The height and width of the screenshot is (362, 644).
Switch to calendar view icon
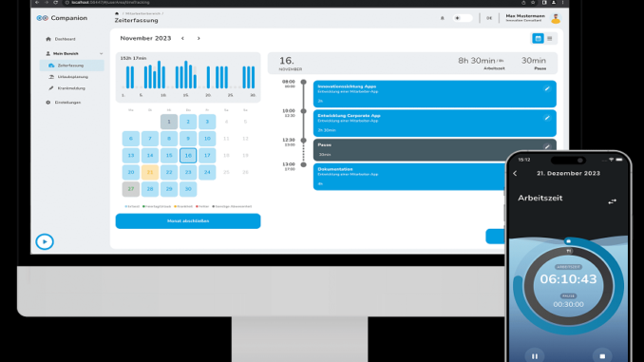538,39
